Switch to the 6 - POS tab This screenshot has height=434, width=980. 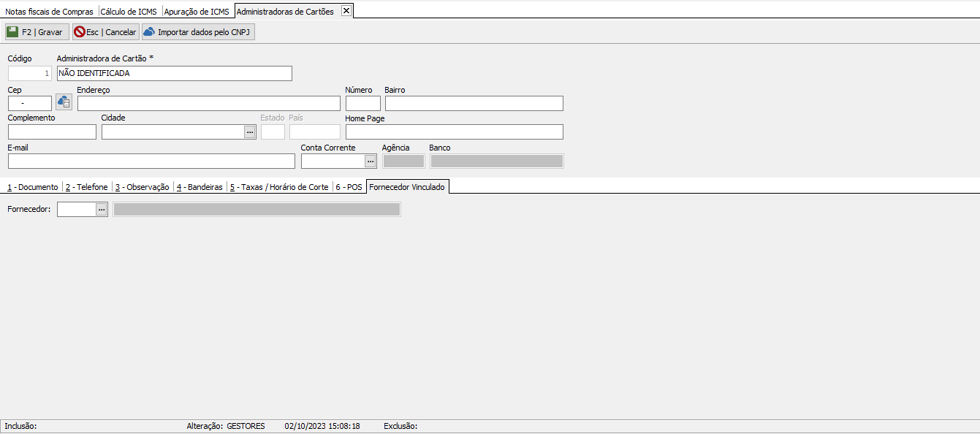(349, 187)
